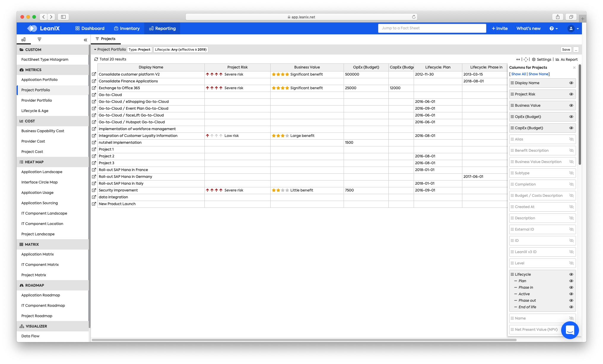Click the Jump to a Fact Sheet field
Viewport: 603px width, 364px height.
[432, 28]
